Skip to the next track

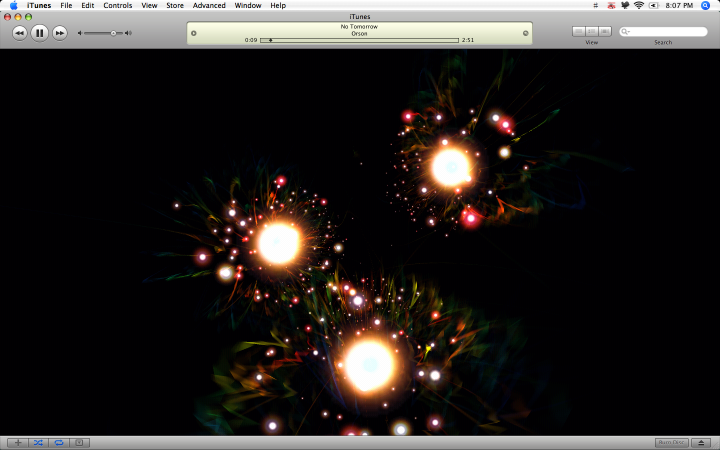(x=60, y=33)
